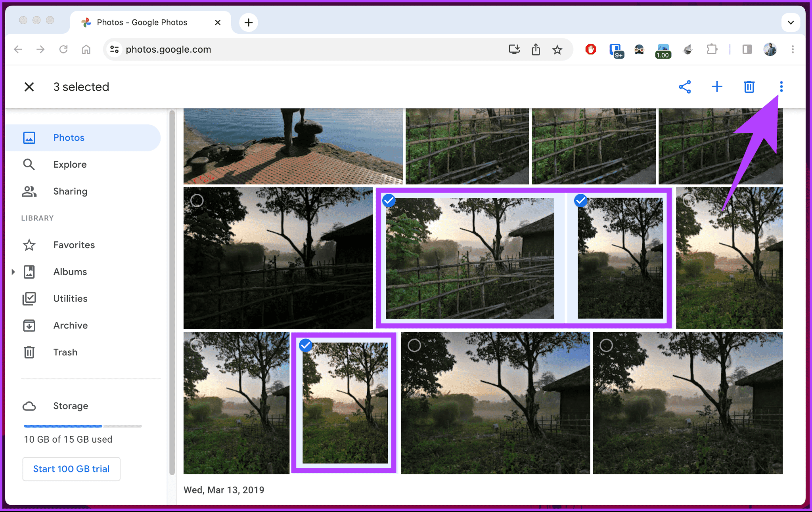Click the Photos sidebar icon

point(29,138)
